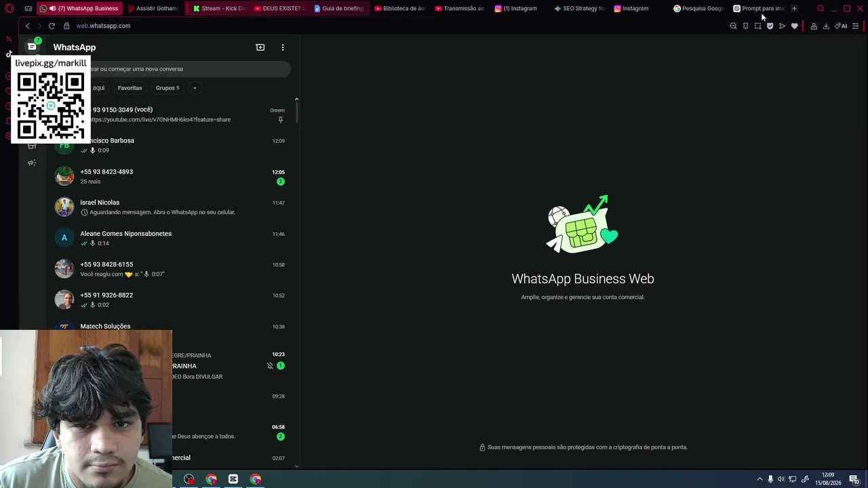Click the send-flow arrow icon in toolbar
This screenshot has width=868, height=488.
pyautogui.click(x=782, y=26)
